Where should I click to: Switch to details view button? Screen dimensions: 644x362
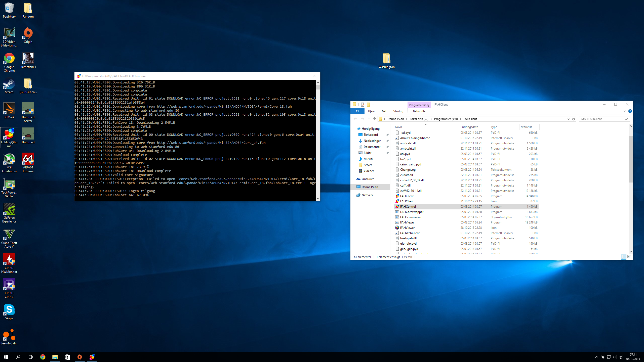624,257
